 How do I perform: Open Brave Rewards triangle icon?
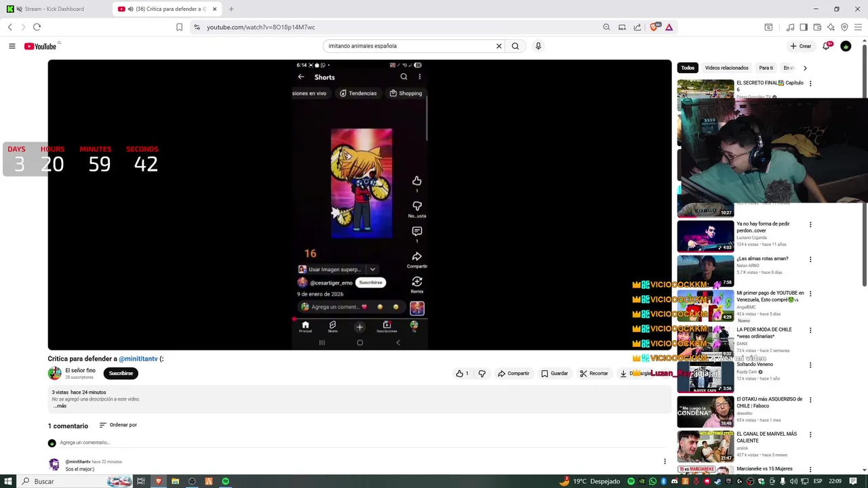669,27
